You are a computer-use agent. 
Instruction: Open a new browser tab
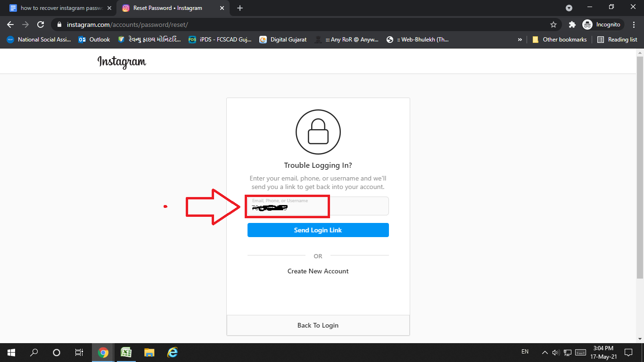point(240,8)
